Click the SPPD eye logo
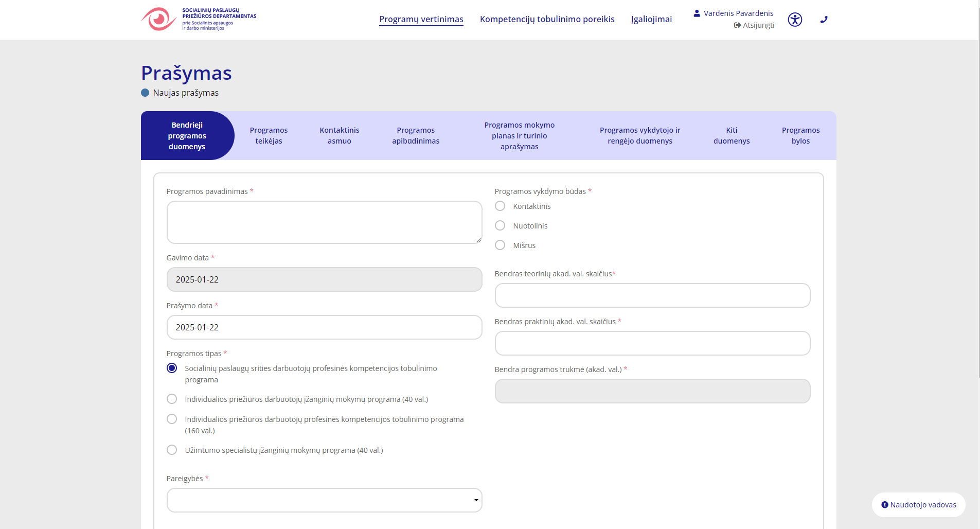This screenshot has width=980, height=529. click(158, 19)
